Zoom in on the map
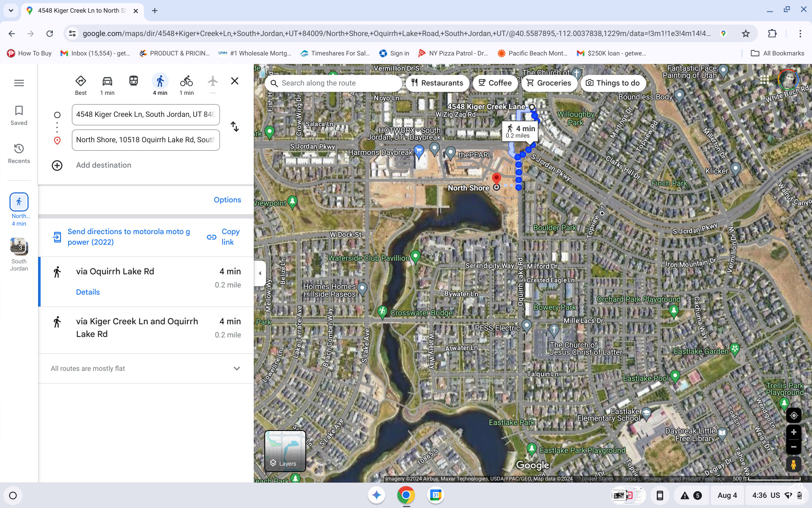Viewport: 812px width, 508px height. click(794, 432)
